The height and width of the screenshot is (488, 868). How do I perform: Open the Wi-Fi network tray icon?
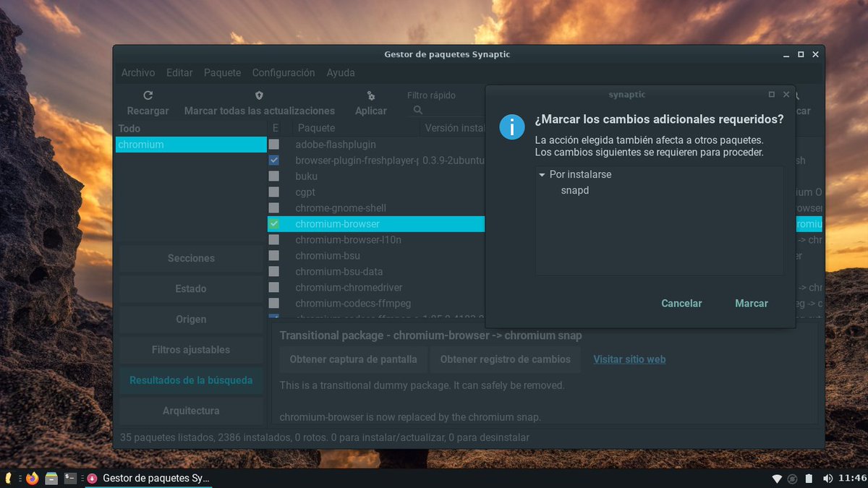pos(778,479)
